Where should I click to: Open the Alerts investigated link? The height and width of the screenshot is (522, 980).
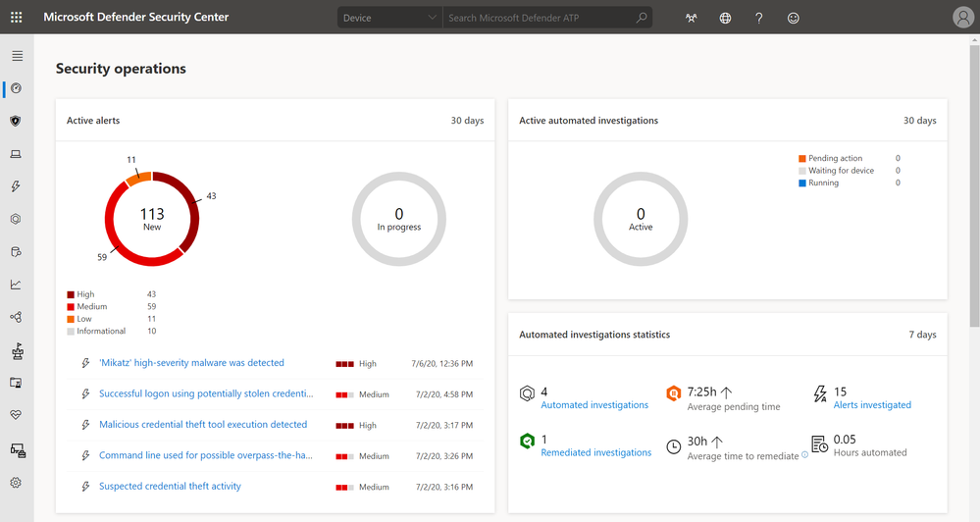[872, 405]
